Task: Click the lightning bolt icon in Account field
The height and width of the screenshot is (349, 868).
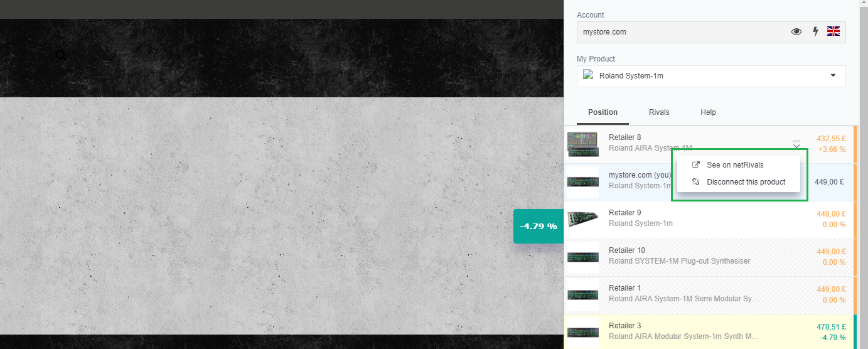Action: tap(816, 31)
